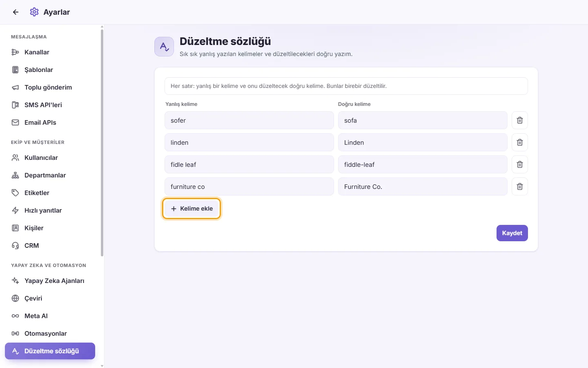Delete the 'linden' correction row
The image size is (588, 368).
click(x=519, y=142)
